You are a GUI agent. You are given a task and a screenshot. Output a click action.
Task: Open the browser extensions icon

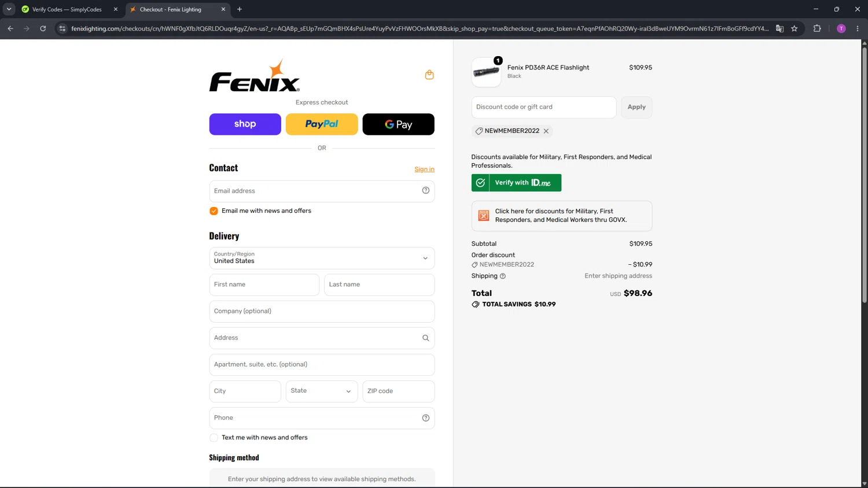click(817, 28)
